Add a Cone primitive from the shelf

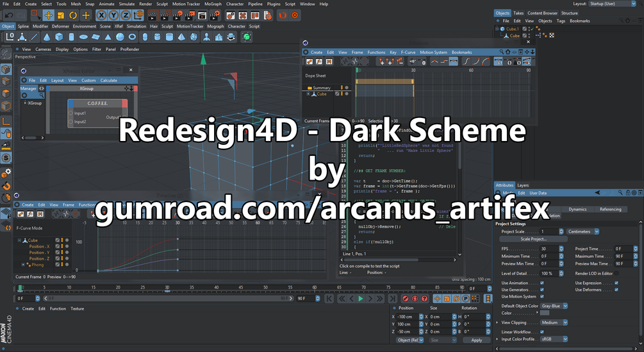coord(47,37)
